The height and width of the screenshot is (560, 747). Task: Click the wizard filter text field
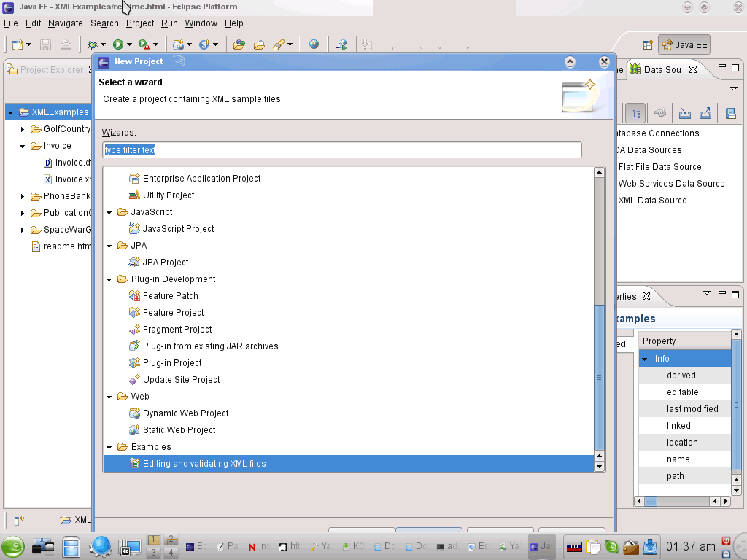pos(342,149)
